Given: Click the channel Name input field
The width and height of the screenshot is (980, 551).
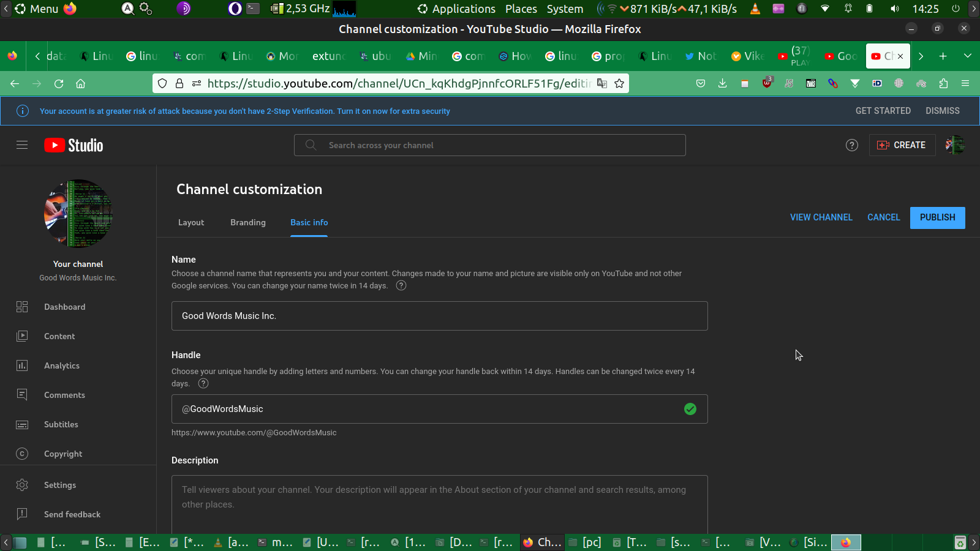Looking at the screenshot, I should 439,316.
